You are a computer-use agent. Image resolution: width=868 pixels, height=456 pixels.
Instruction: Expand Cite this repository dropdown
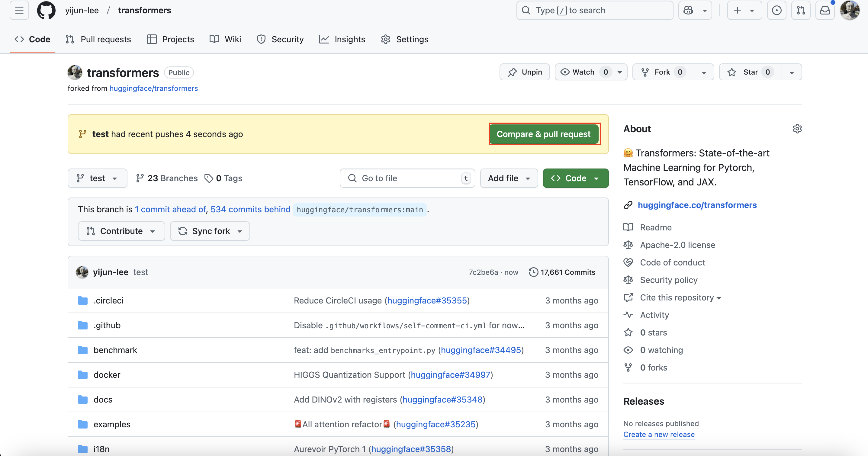coord(680,297)
